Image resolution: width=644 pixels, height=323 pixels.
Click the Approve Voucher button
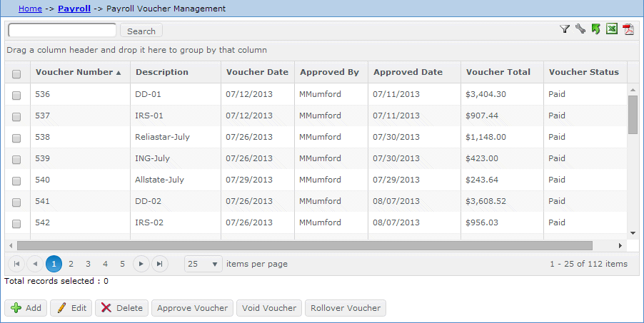(192, 308)
